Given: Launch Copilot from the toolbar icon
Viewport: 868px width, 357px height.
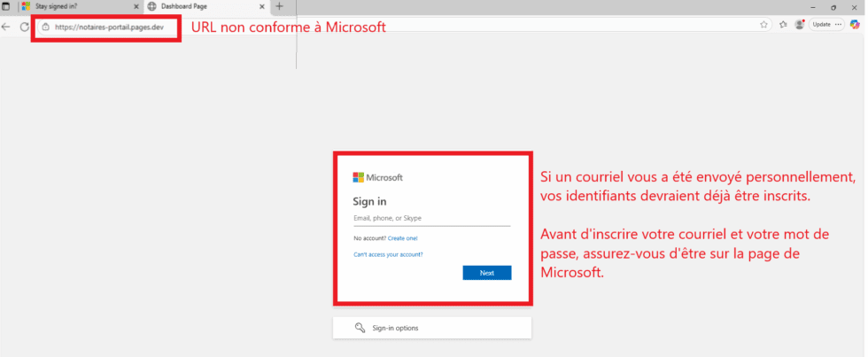Looking at the screenshot, I should tap(855, 25).
